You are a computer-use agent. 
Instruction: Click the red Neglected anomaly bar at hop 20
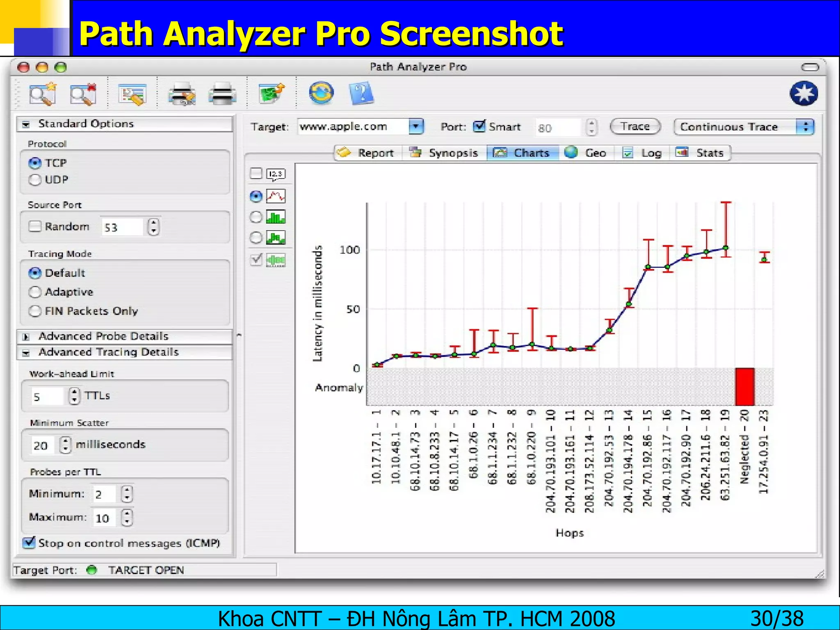(x=744, y=387)
